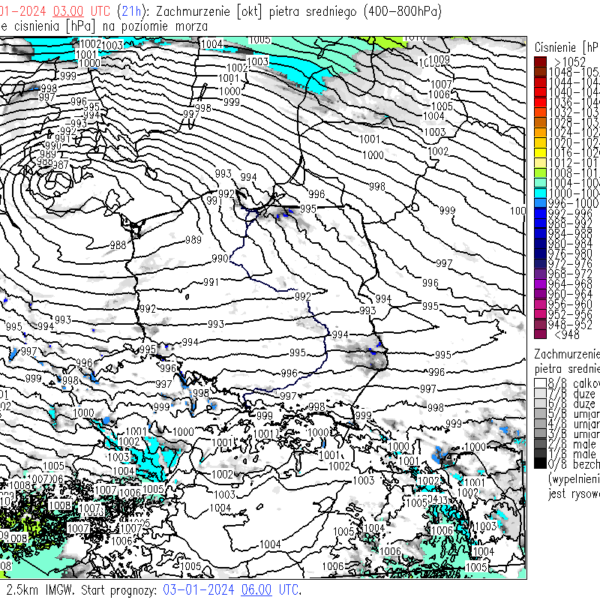This screenshot has height=600, width=600.
Task: Click the Zachmurzenie legend heading
Action: point(566,355)
